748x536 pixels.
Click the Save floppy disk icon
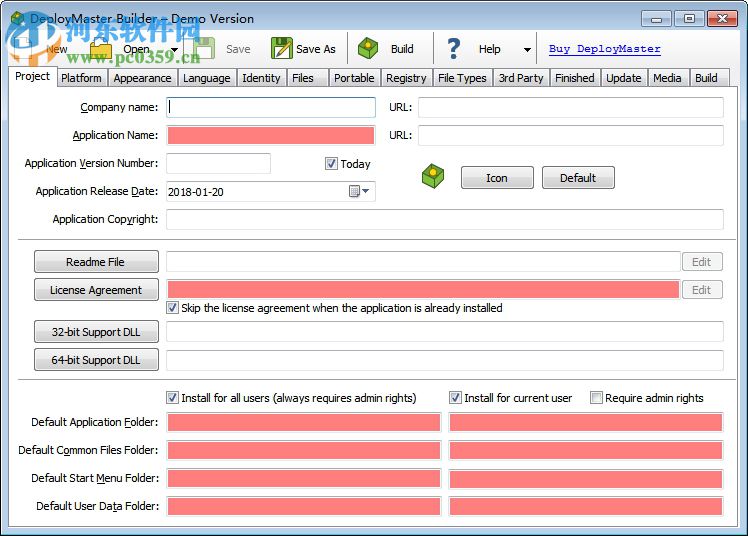click(x=206, y=49)
